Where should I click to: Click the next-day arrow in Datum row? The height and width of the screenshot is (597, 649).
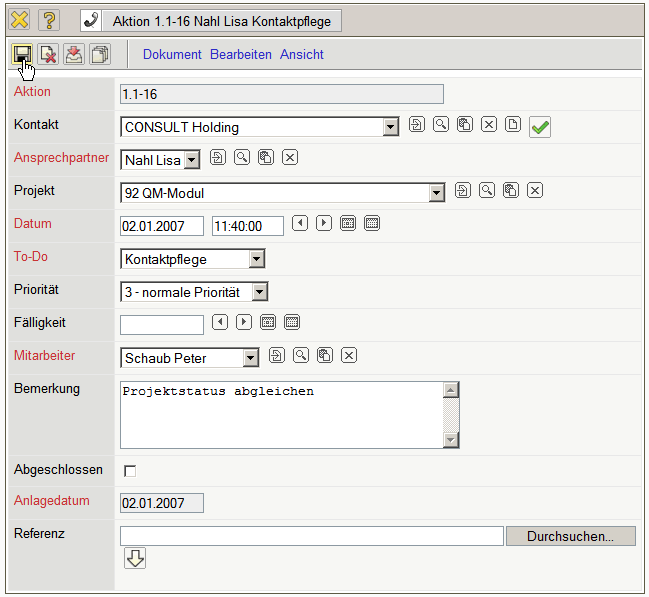[x=324, y=223]
